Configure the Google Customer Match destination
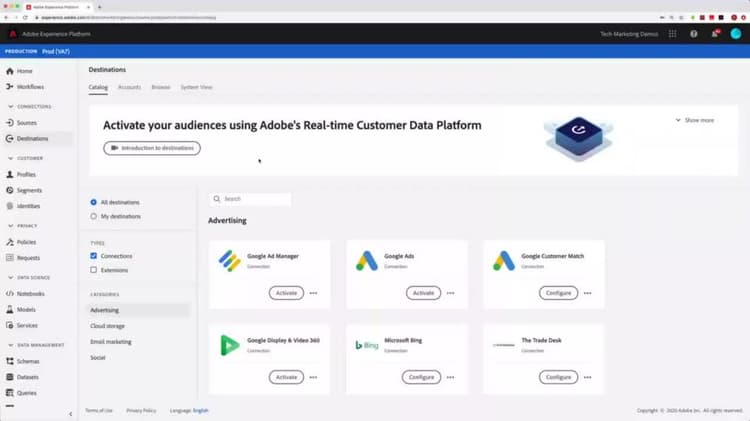Screen dimensions: 750x421 click(558, 293)
